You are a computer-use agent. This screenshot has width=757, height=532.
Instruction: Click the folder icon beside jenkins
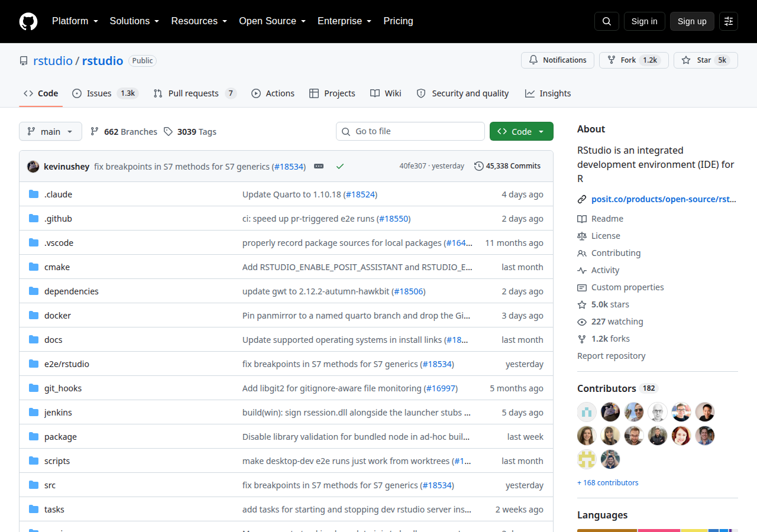(x=34, y=412)
